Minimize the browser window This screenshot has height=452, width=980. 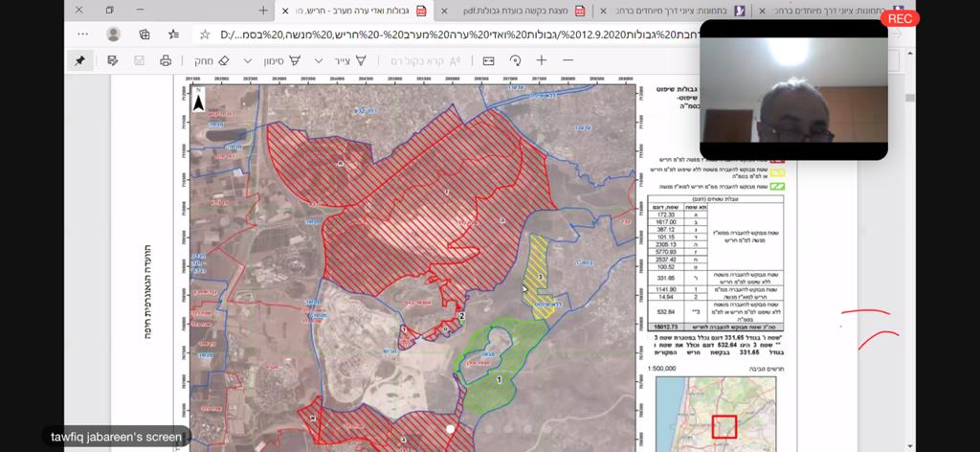[140, 11]
